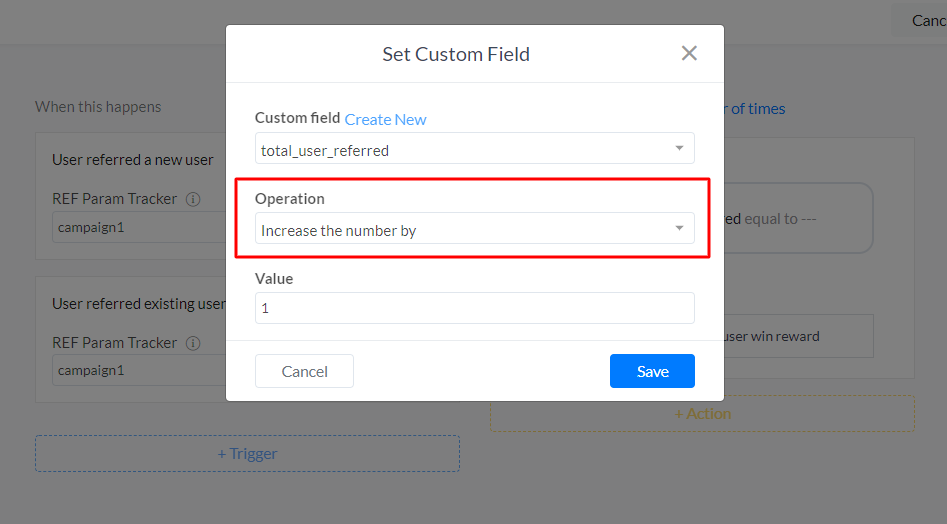Expand the Operation dropdown arrow
The height and width of the screenshot is (524, 947).
(679, 229)
